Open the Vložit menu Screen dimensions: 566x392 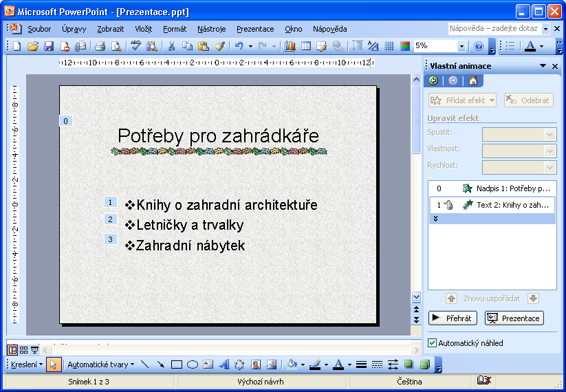coord(144,29)
